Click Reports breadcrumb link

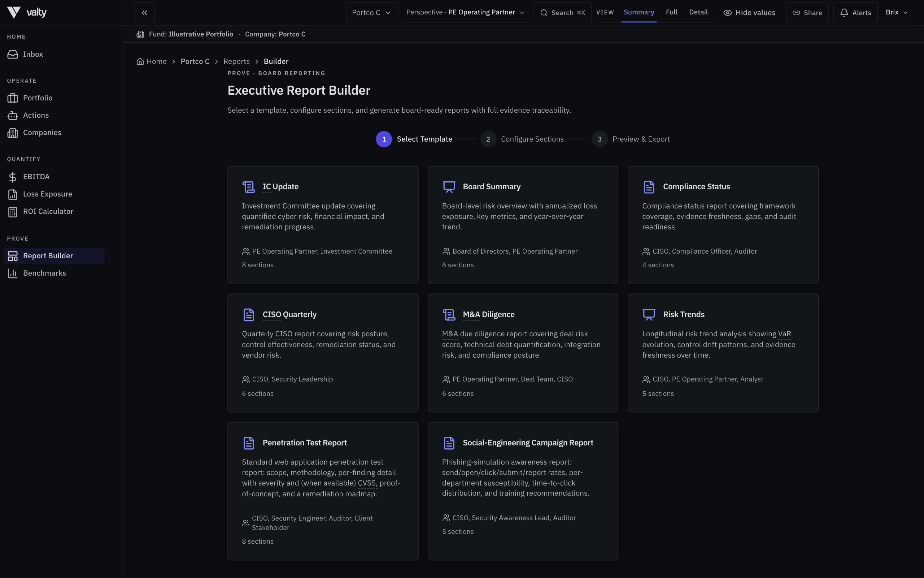236,61
